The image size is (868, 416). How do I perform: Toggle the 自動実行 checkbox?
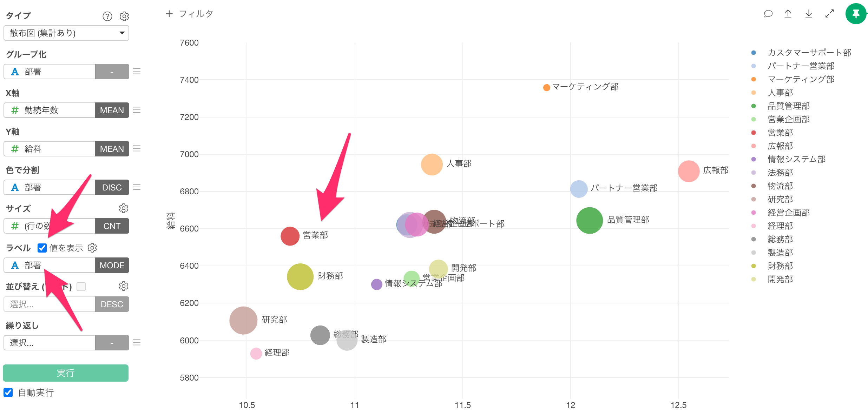pyautogui.click(x=8, y=392)
